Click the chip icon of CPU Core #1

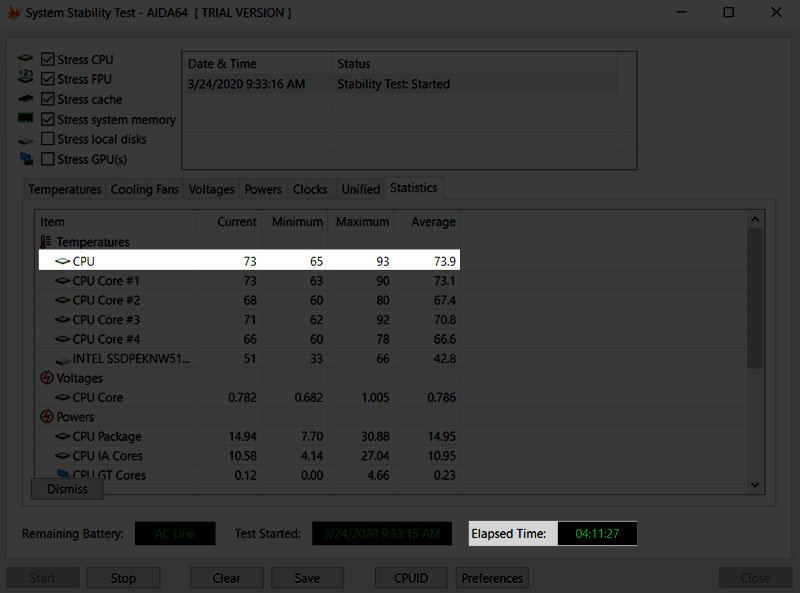point(62,281)
